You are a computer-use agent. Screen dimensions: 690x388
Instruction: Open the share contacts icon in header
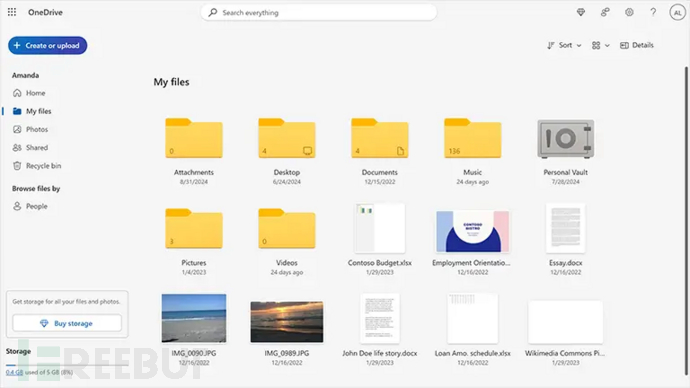[605, 12]
